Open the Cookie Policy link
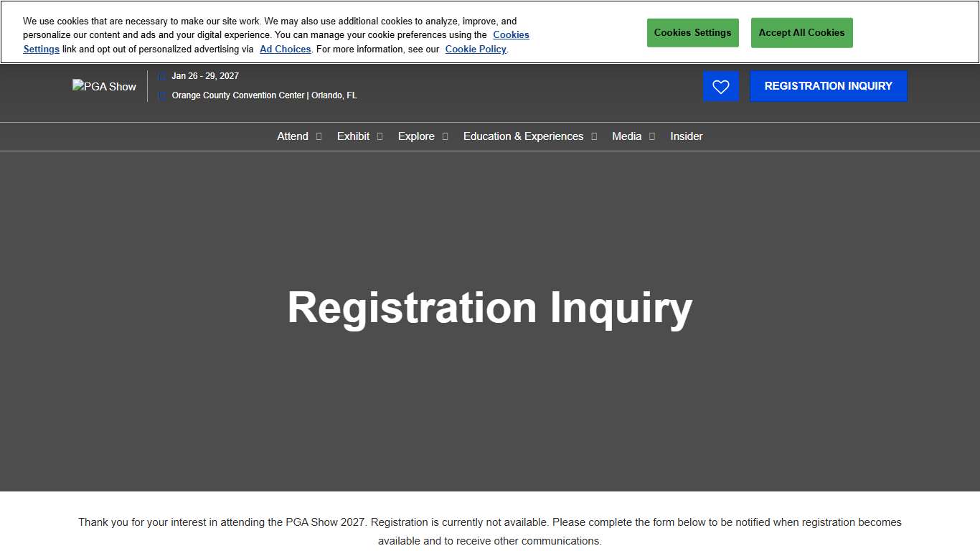The height and width of the screenshot is (551, 980). [476, 49]
